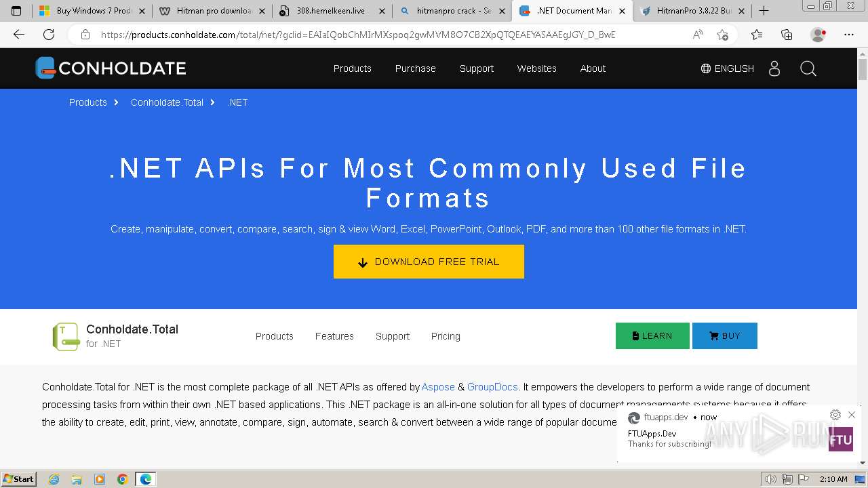Screen dimensions: 868x488
Task: Click the Edge taskbar icon
Action: pos(146,479)
